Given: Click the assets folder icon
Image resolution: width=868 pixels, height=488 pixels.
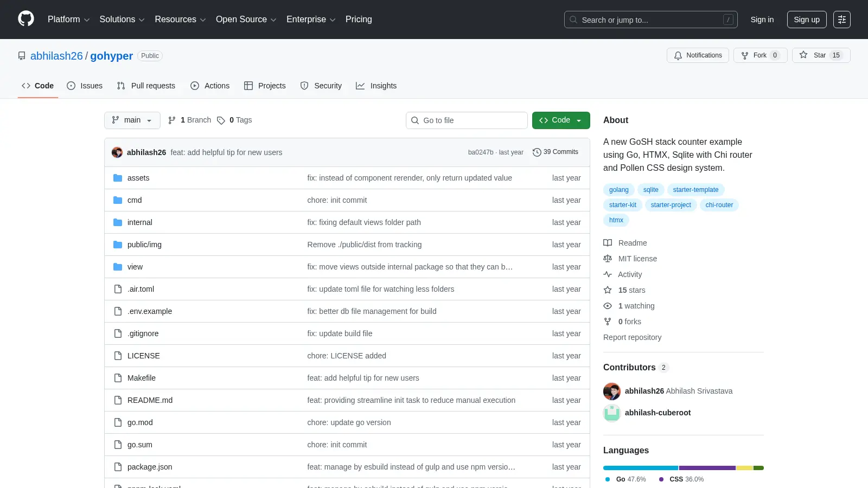Looking at the screenshot, I should [x=118, y=178].
